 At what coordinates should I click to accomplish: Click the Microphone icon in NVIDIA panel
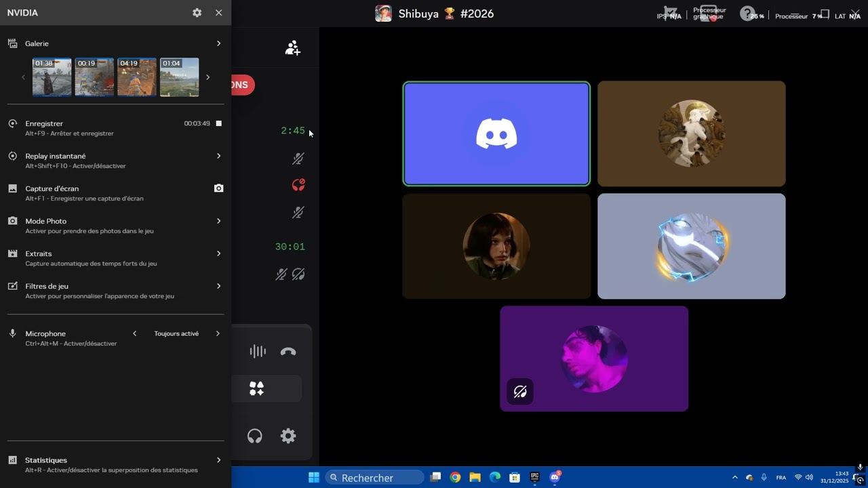tap(12, 333)
